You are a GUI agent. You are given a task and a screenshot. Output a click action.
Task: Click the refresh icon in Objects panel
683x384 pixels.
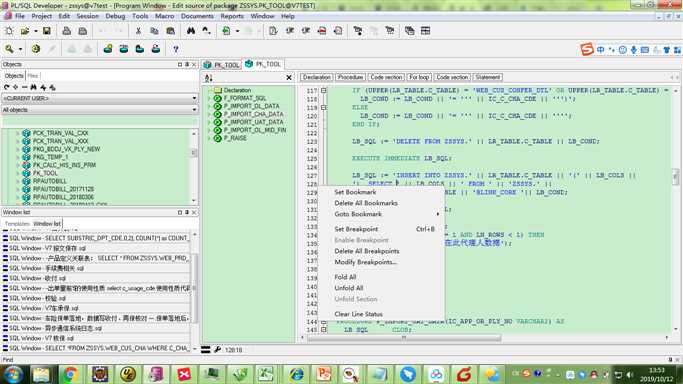6,88
